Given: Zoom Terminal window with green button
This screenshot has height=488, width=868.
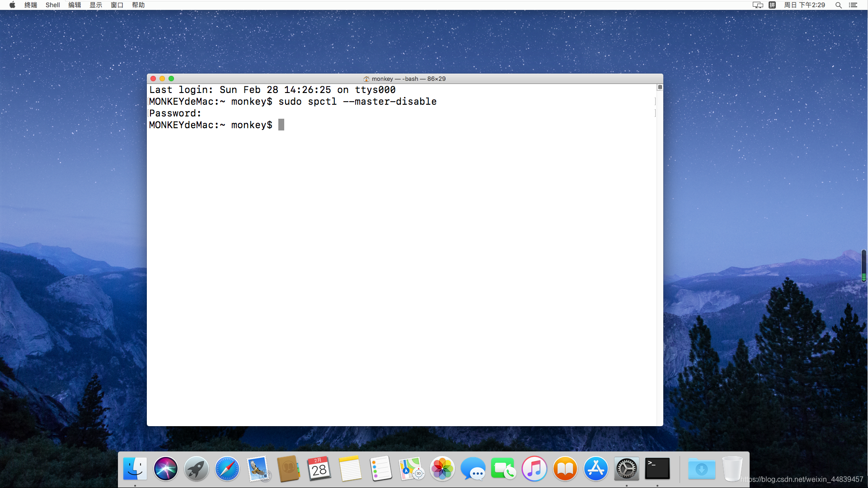Looking at the screenshot, I should 171,79.
